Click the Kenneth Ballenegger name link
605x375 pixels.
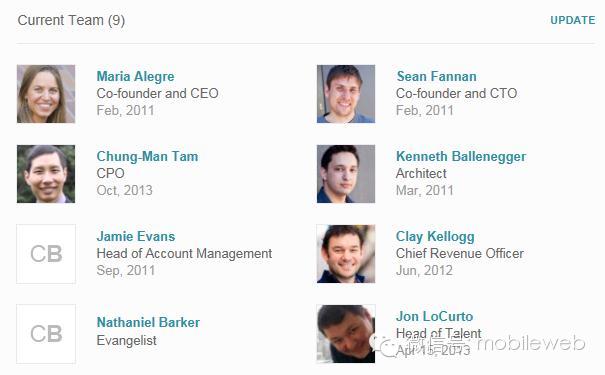pyautogui.click(x=461, y=156)
